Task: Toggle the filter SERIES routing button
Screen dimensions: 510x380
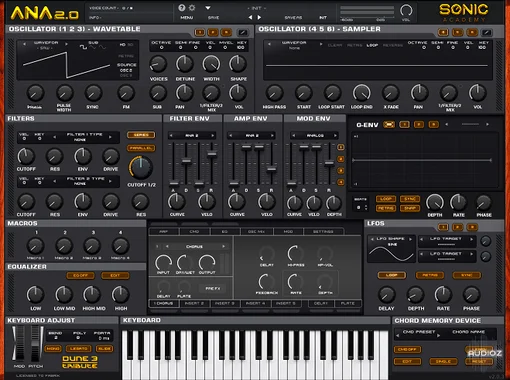Action: click(x=141, y=135)
